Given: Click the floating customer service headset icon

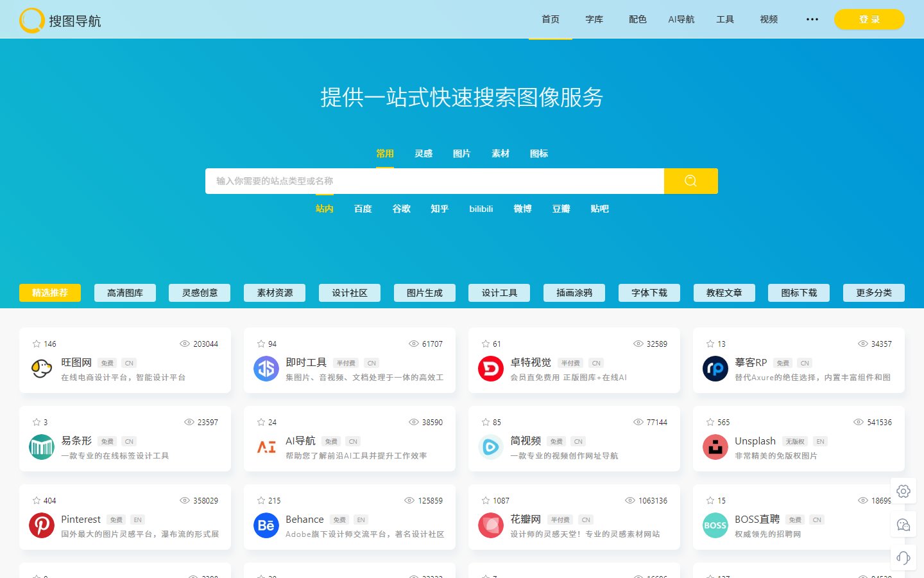Looking at the screenshot, I should 903,557.
